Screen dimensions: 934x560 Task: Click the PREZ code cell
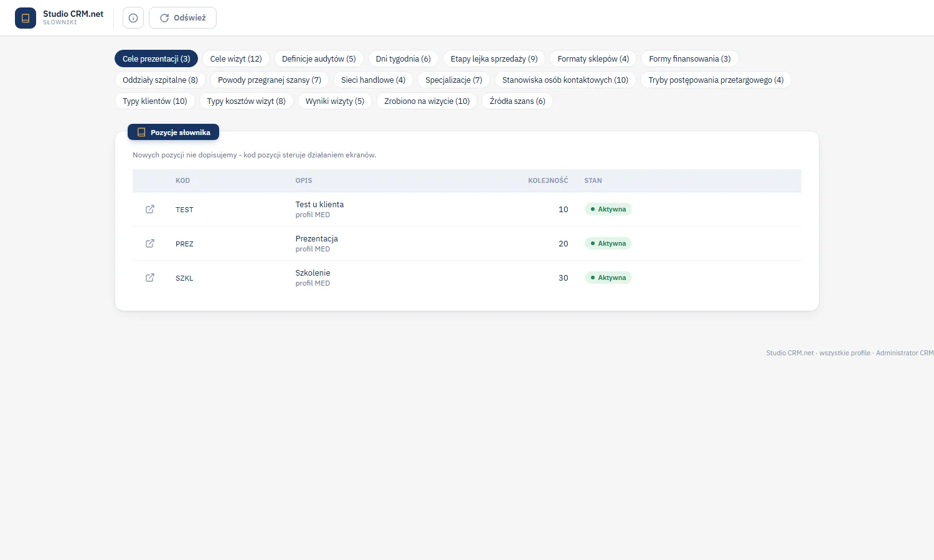184,244
